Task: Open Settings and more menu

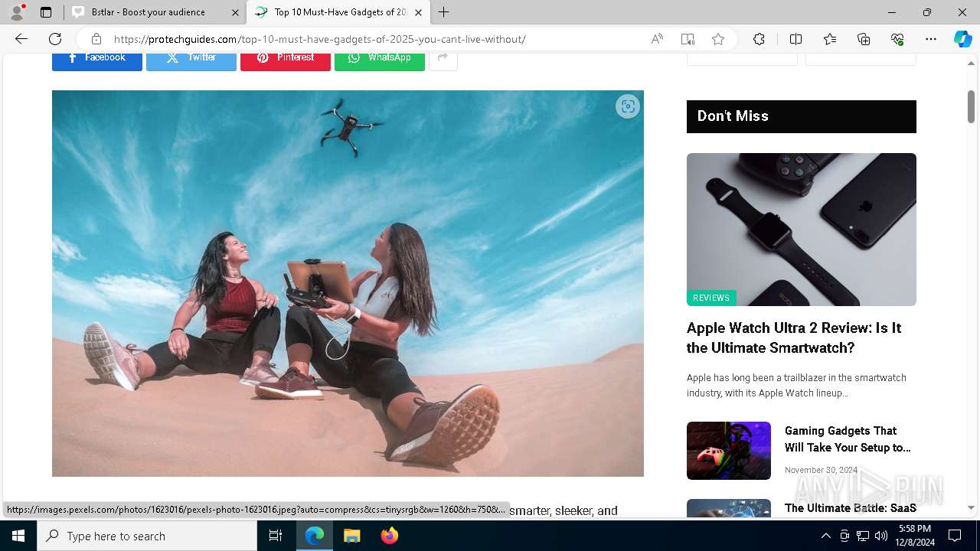Action: pos(931,39)
